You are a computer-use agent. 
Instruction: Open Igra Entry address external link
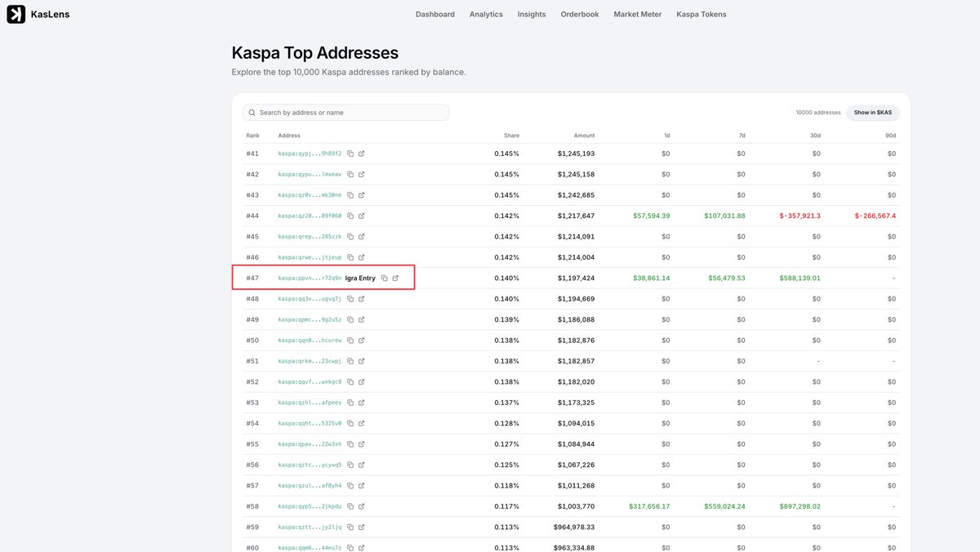(396, 278)
